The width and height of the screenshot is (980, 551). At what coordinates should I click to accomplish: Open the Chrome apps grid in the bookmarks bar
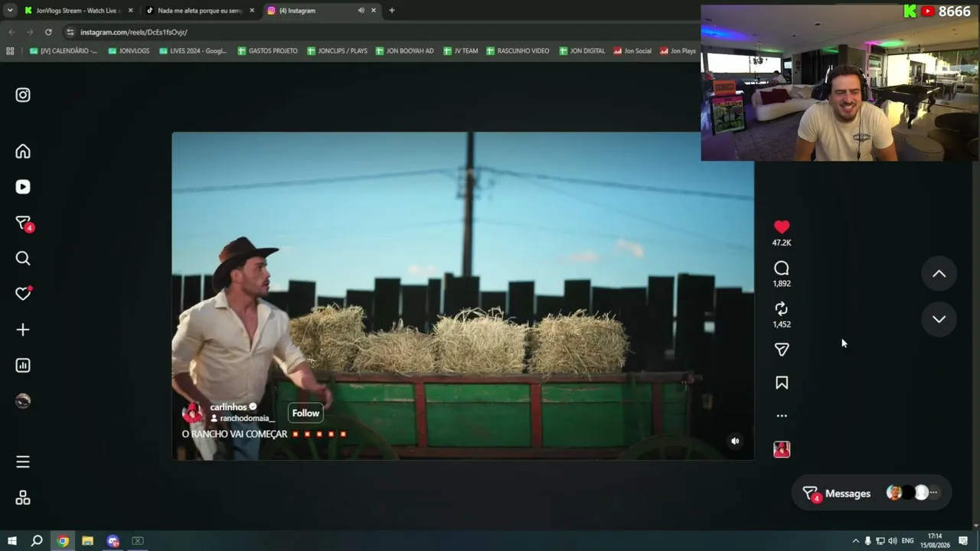10,51
